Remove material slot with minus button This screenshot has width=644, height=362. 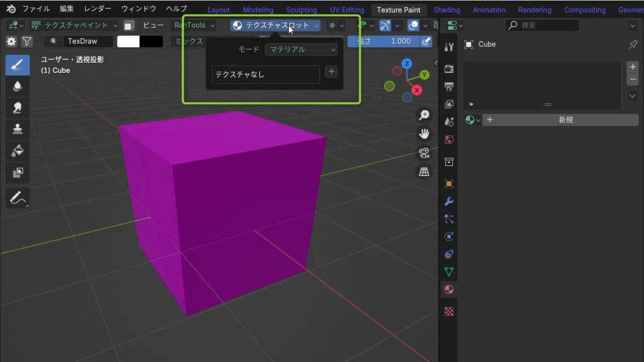coord(633,80)
